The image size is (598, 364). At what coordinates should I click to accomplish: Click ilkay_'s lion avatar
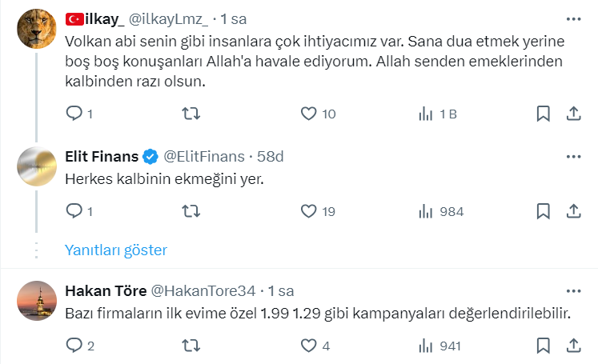pos(37,30)
